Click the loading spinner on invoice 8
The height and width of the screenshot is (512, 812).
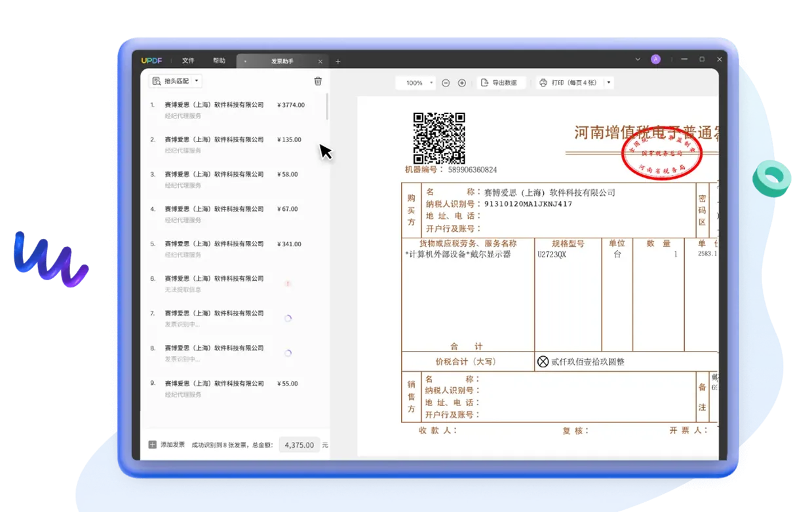pyautogui.click(x=288, y=353)
